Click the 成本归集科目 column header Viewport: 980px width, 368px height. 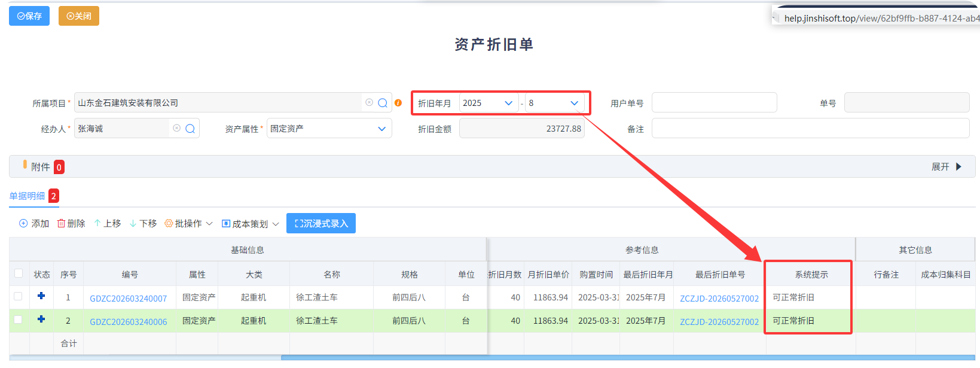click(945, 274)
